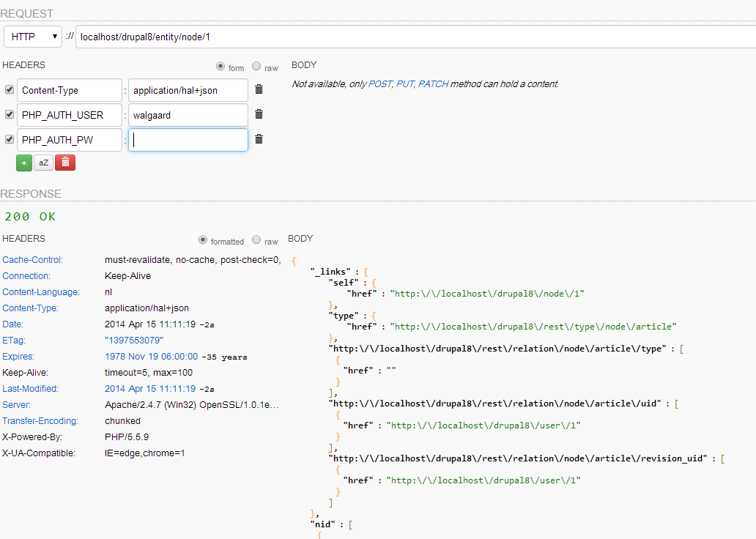Screen dimensions: 756x539
Task: Click the 200 OK status text
Action: coord(30,217)
